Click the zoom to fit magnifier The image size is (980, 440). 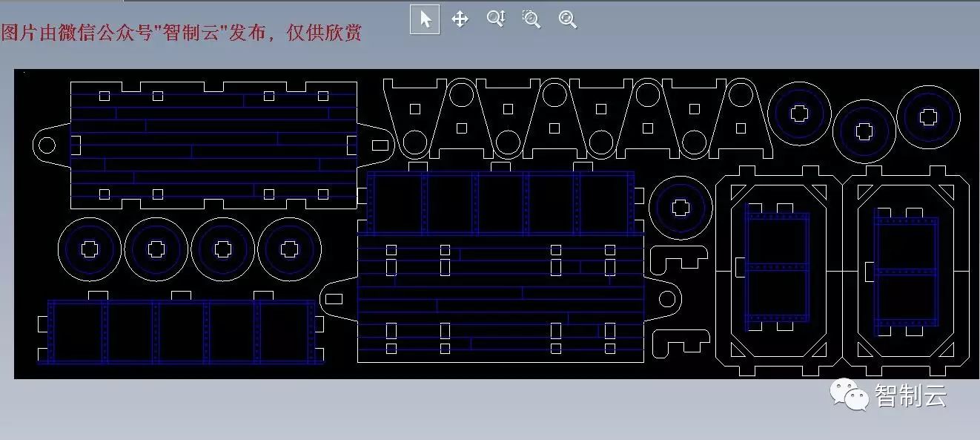pyautogui.click(x=568, y=19)
